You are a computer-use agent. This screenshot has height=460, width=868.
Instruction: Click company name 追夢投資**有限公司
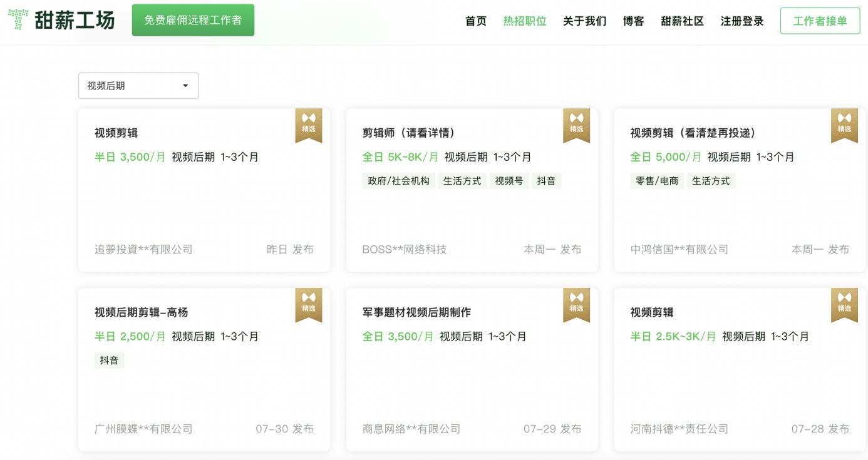coord(143,249)
